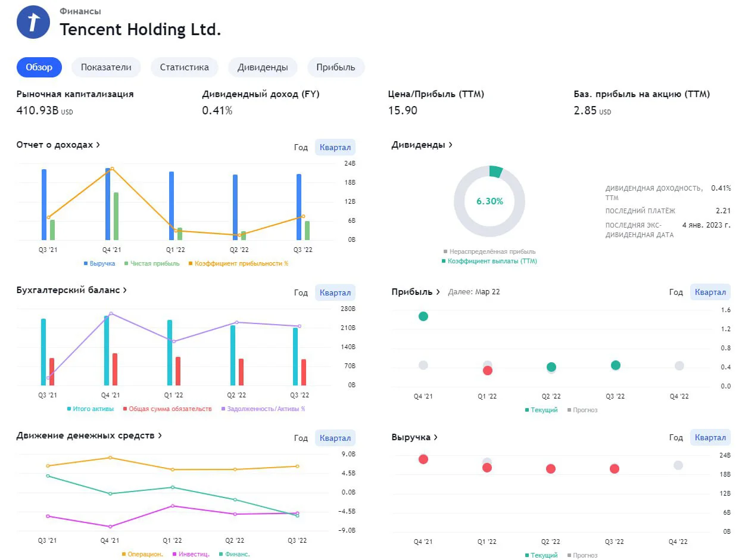739x560 pixels.
Task: Expand the Выручка section header
Action: [414, 437]
